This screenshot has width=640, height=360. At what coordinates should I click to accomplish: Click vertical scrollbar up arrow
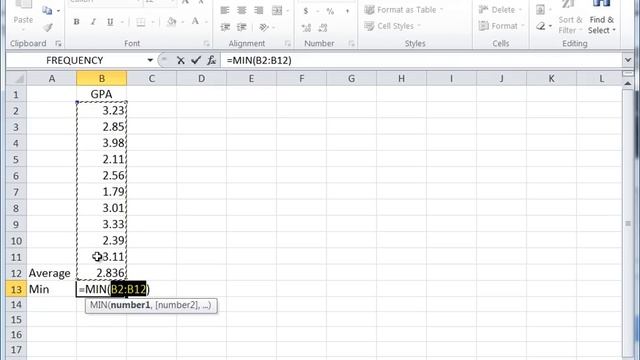point(628,83)
